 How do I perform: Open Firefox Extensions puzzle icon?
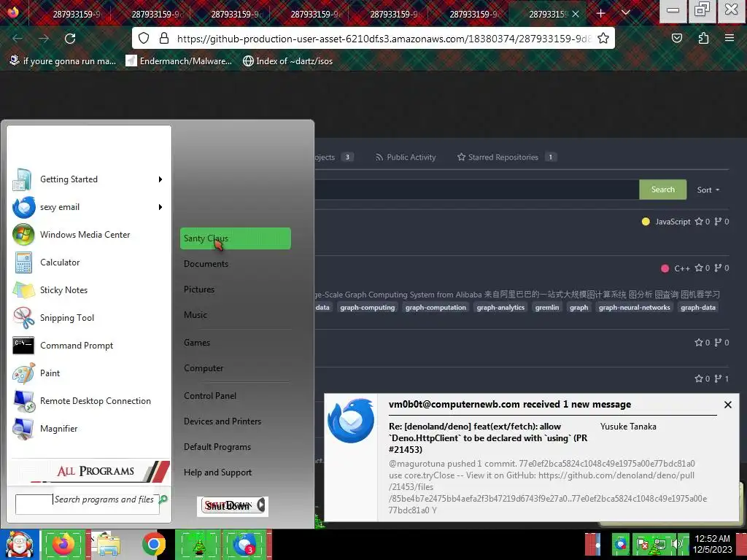pyautogui.click(x=703, y=38)
